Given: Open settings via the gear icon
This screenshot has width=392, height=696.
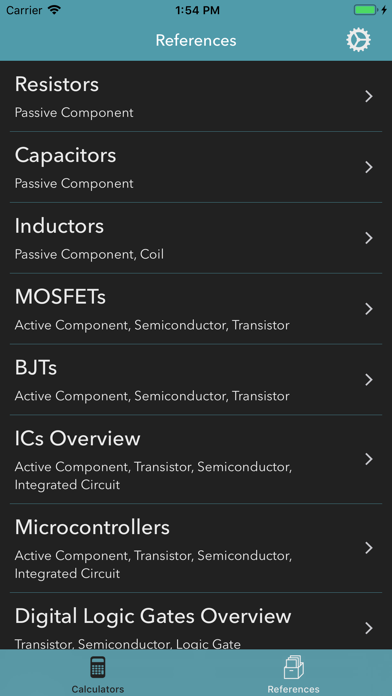Looking at the screenshot, I should [358, 40].
